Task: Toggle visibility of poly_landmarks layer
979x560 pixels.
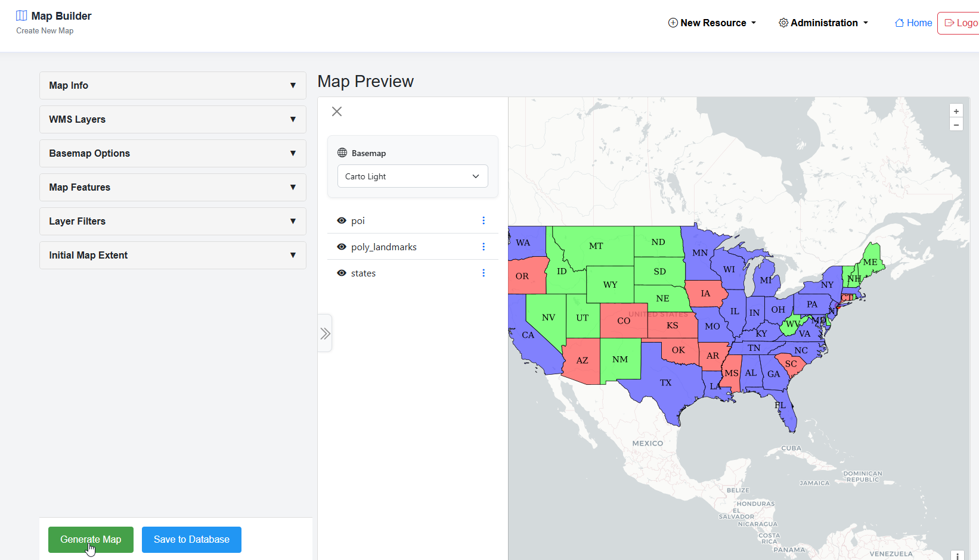Action: pyautogui.click(x=342, y=247)
